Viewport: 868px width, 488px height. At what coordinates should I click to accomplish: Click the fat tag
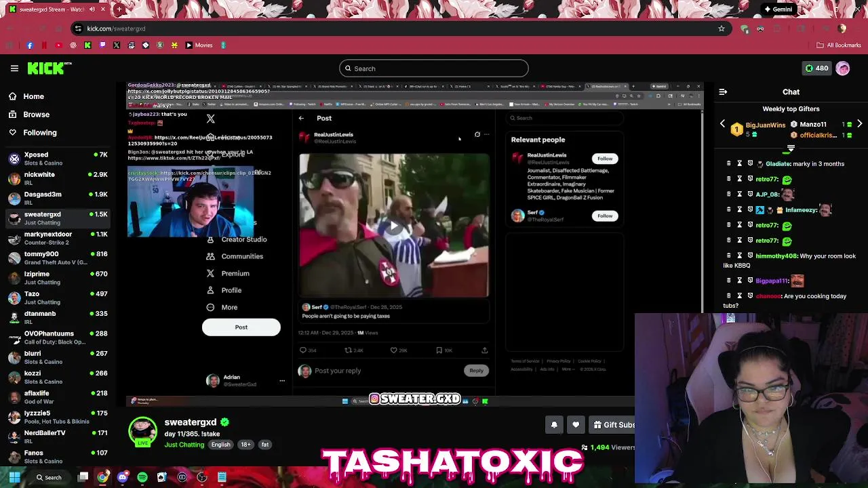[x=265, y=445]
